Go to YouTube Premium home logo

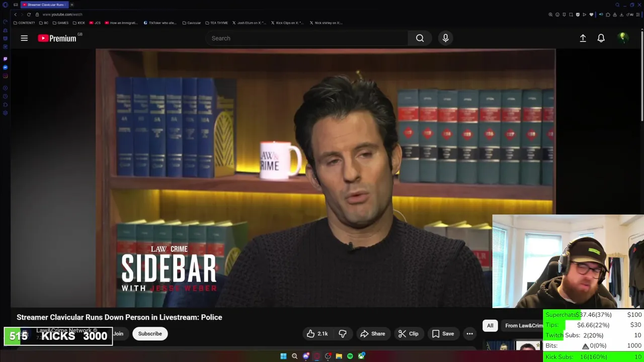point(57,38)
